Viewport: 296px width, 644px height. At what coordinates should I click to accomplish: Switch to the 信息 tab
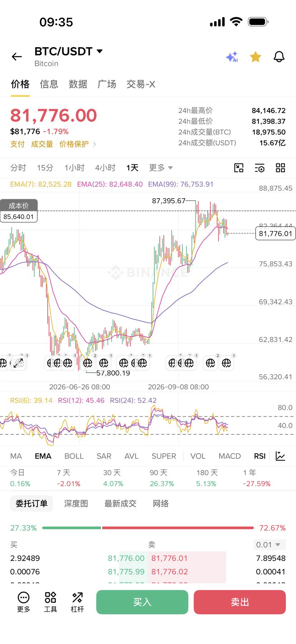[49, 84]
